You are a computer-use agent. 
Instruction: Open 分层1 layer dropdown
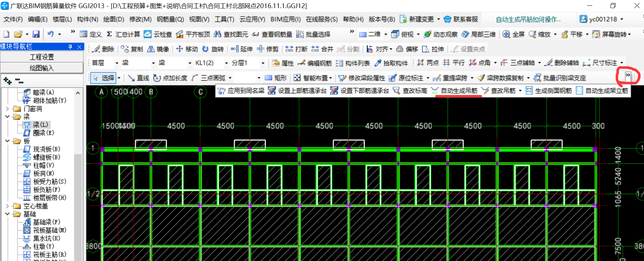[x=263, y=63]
